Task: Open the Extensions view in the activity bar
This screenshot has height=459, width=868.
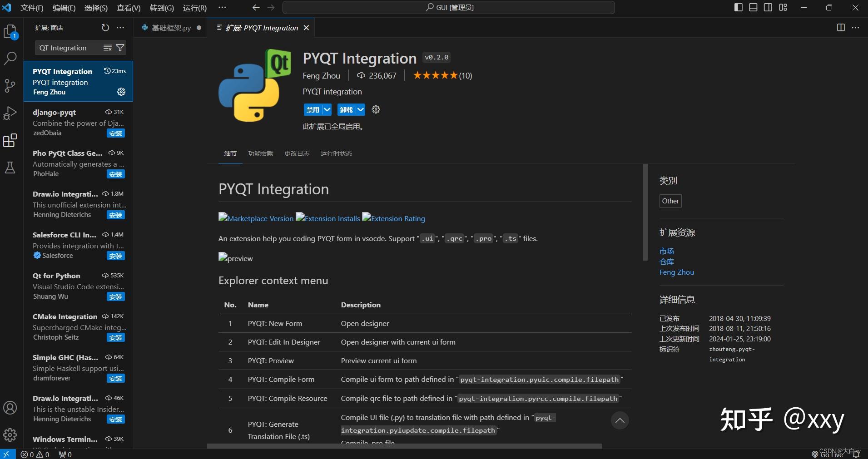Action: pos(10,141)
